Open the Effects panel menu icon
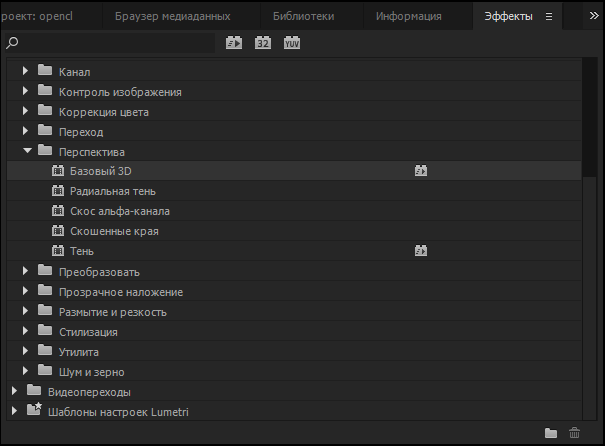The width and height of the screenshot is (605, 446). pos(548,16)
